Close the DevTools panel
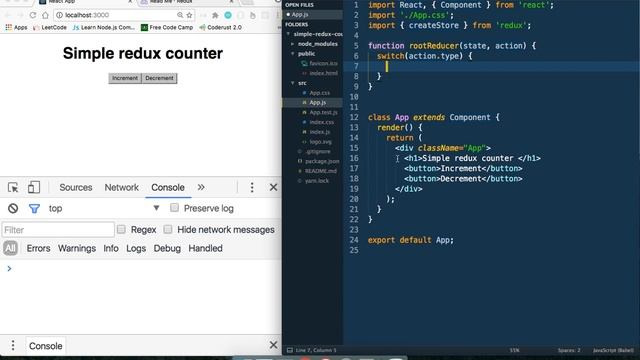Viewport: 640px width, 360px height. [273, 187]
